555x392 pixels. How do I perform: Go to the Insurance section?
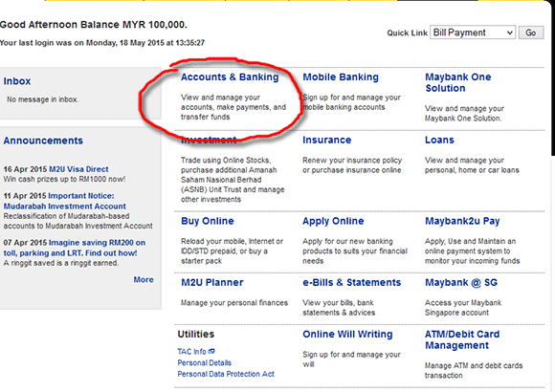(326, 141)
